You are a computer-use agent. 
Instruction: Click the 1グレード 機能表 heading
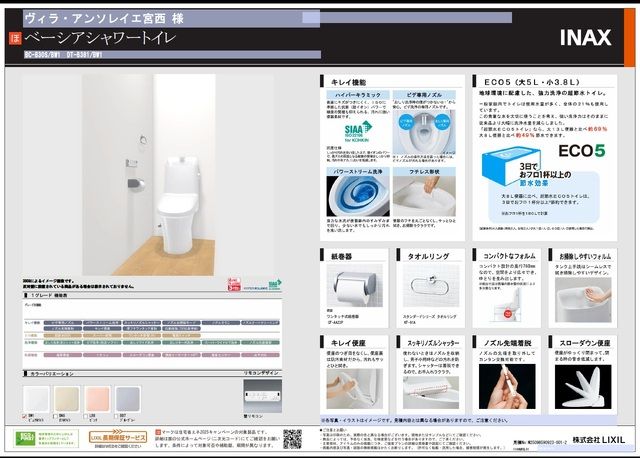click(49, 295)
